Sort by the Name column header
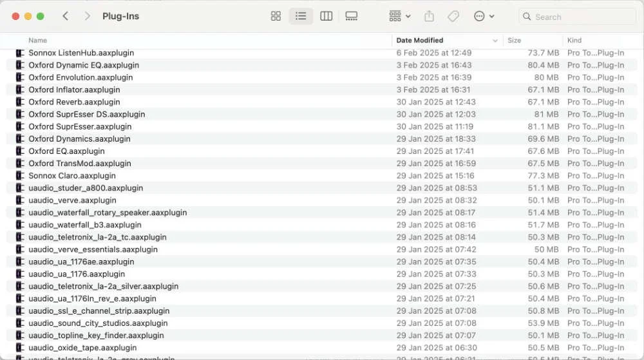 38,40
